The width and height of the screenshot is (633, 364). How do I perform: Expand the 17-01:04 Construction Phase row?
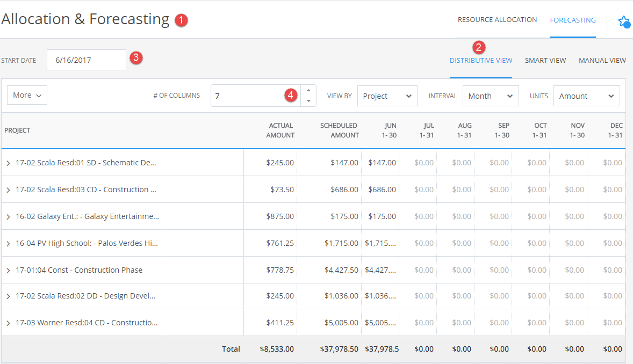(8, 270)
